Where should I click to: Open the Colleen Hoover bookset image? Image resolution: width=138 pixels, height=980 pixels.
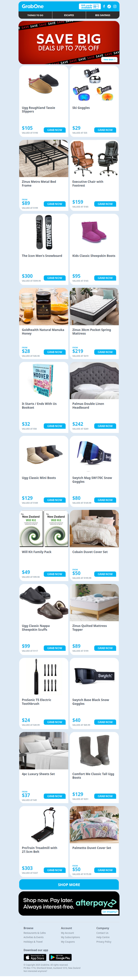(x=43, y=380)
